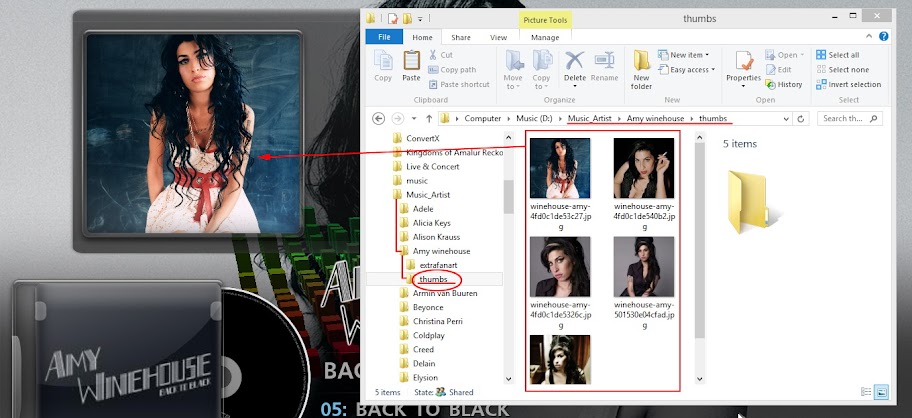Switch to the details view layout icon

tap(866, 392)
